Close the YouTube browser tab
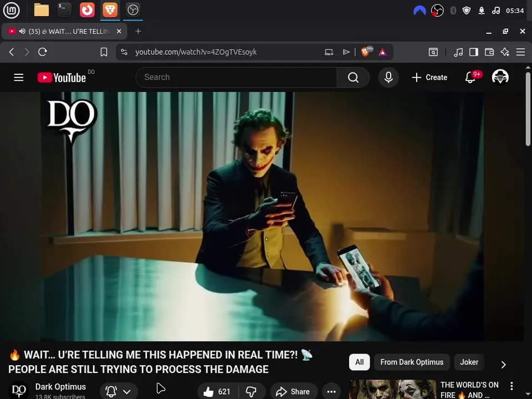The width and height of the screenshot is (532, 399). tap(119, 31)
